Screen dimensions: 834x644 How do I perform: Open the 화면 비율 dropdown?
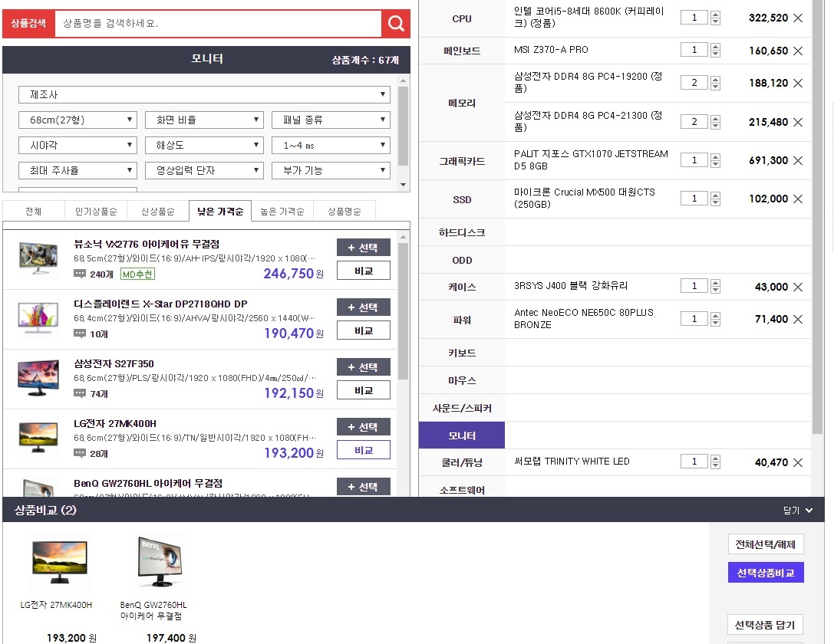[204, 120]
